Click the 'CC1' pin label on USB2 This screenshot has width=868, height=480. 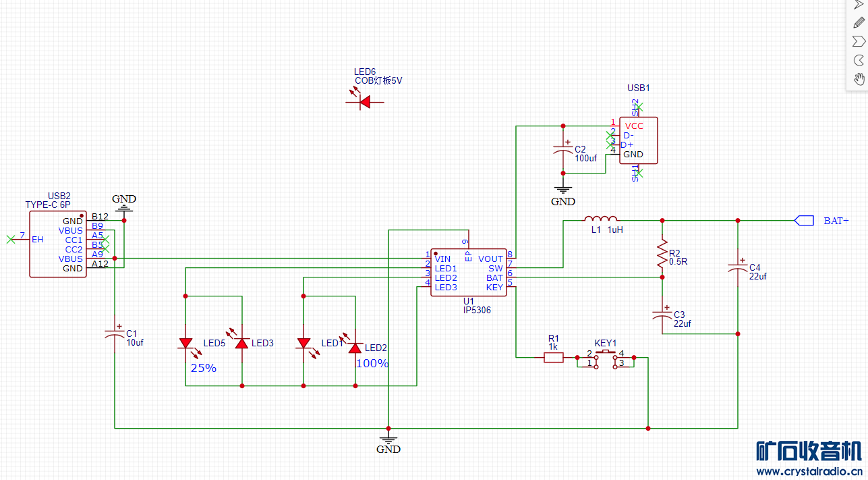74,240
